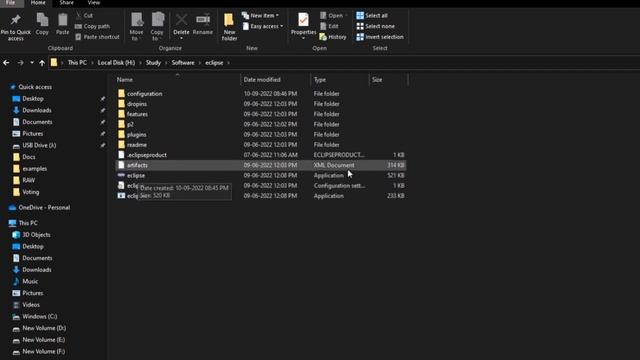Go forward with the forward arrow
Image resolution: width=640 pixels, height=360 pixels.
tap(20, 63)
